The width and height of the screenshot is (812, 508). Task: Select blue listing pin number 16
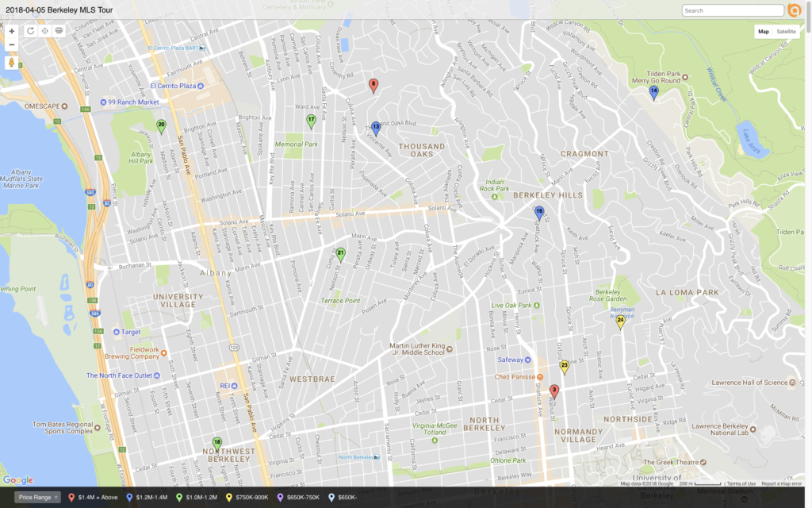[539, 213]
